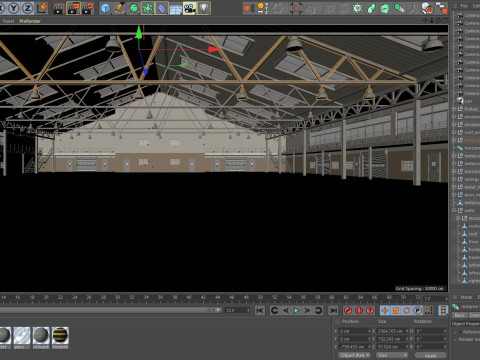Click the Rotation B input field
This screenshot has height=360, width=480.
click(x=431, y=347)
